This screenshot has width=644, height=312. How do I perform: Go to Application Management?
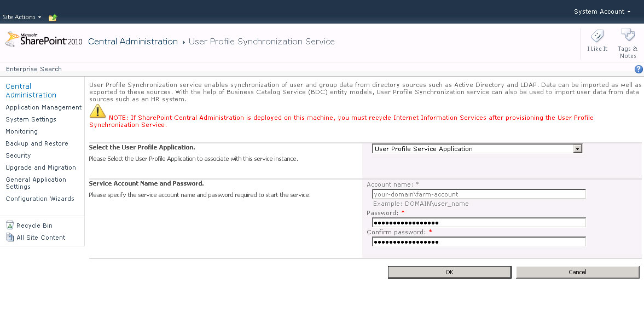pyautogui.click(x=44, y=107)
